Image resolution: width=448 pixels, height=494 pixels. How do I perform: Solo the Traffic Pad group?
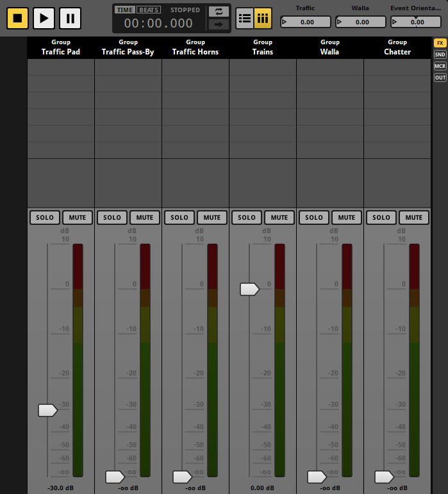45,217
